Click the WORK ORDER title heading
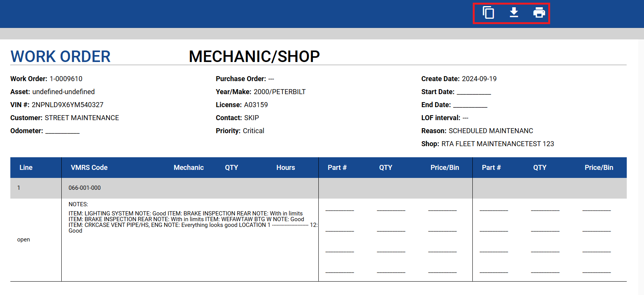 (x=61, y=56)
